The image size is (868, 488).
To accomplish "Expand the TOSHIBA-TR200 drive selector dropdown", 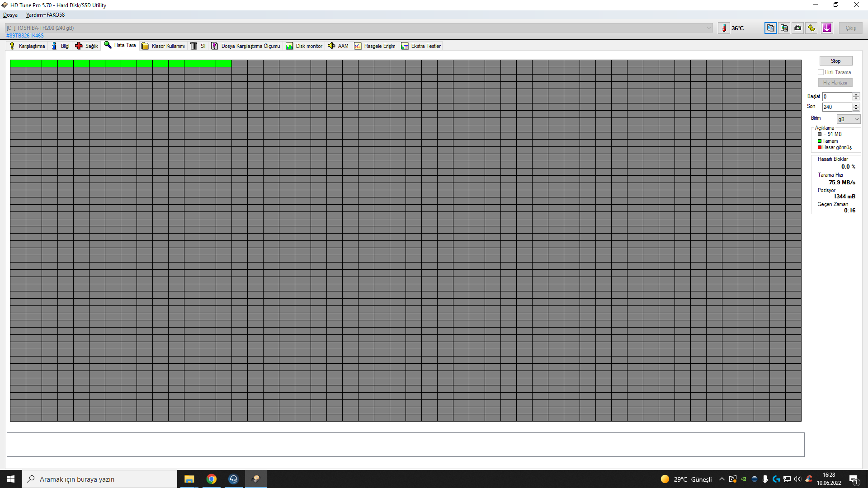I will [x=708, y=28].
